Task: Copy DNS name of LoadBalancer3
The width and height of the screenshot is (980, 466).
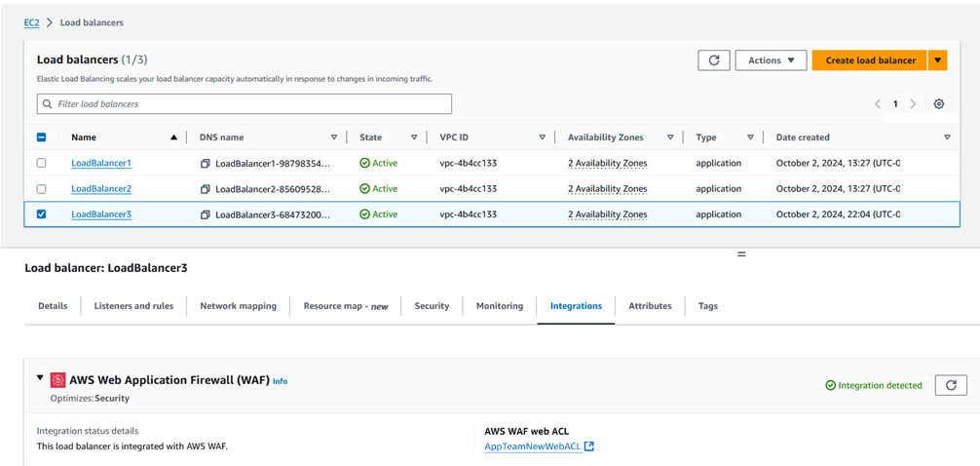Action: pos(205,214)
